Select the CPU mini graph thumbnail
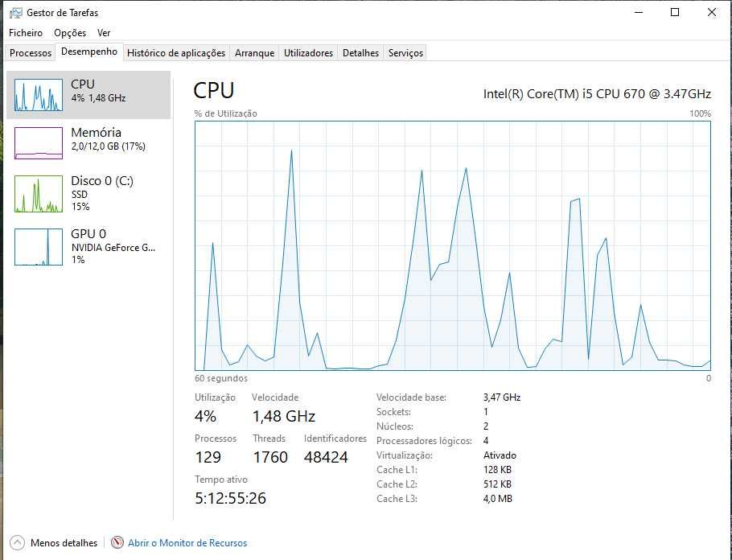This screenshot has width=732, height=560. [38, 95]
